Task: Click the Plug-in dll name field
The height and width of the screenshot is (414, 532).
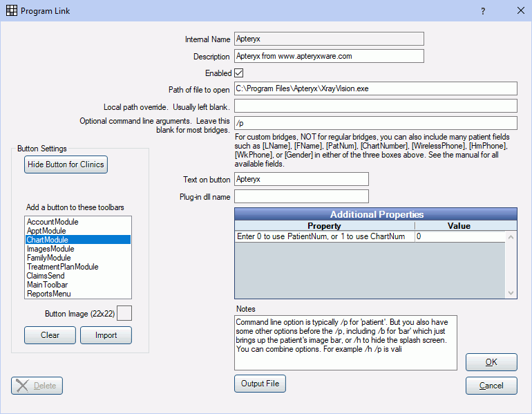Action: (x=301, y=196)
